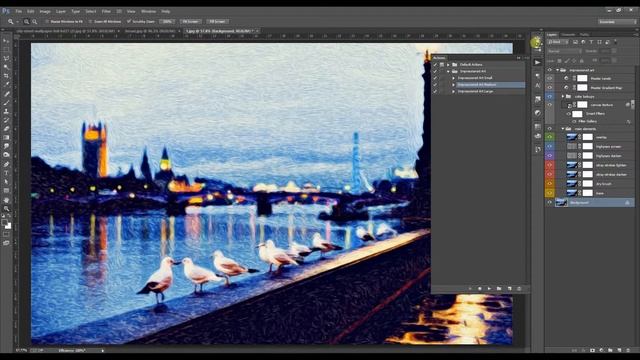The width and height of the screenshot is (640, 360).
Task: Click the create new action icon
Action: coord(509,289)
